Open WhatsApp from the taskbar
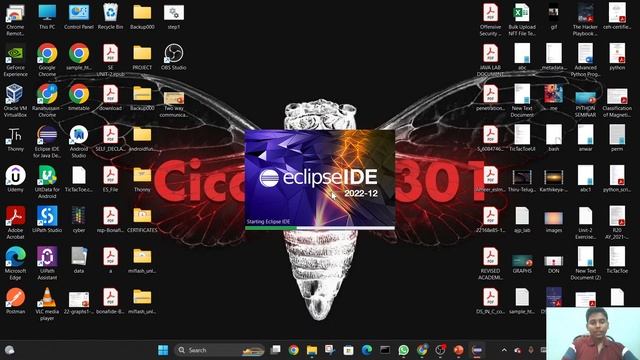 [403, 350]
